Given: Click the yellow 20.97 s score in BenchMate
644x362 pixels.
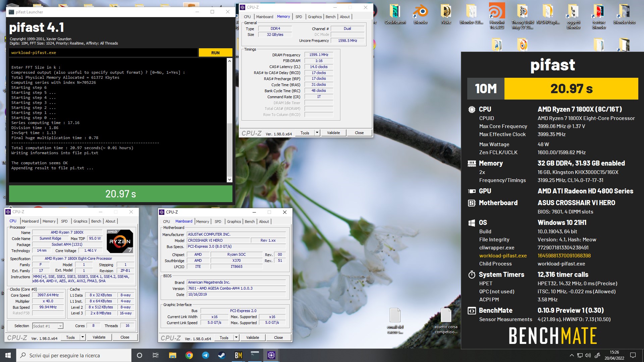Looking at the screenshot, I should click(x=571, y=88).
